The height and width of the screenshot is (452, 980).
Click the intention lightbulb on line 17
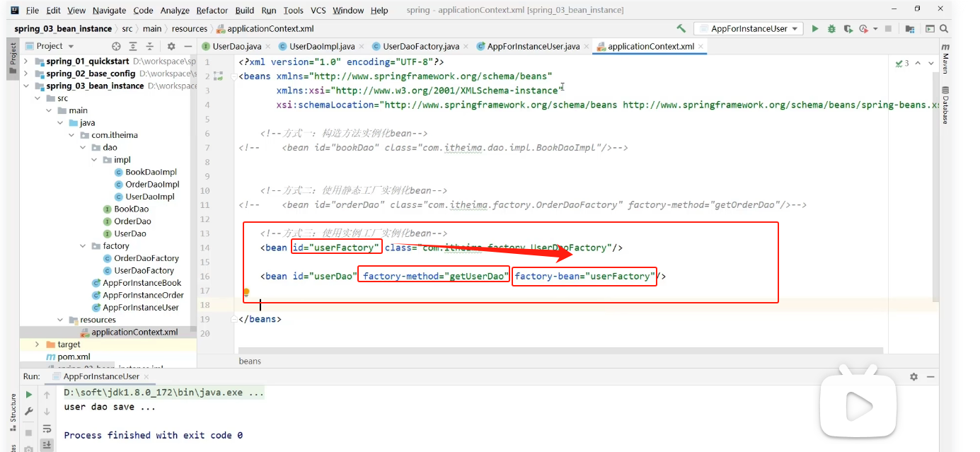click(246, 291)
